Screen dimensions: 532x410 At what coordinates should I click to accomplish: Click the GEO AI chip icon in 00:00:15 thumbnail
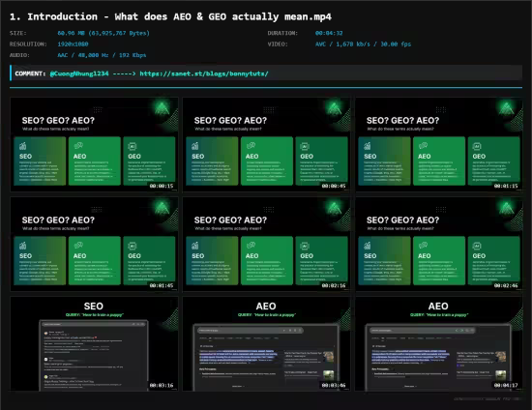(132, 146)
